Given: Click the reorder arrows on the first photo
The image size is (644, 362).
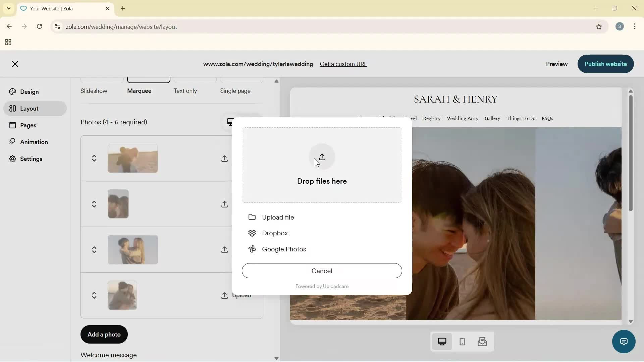Looking at the screenshot, I should click(94, 159).
